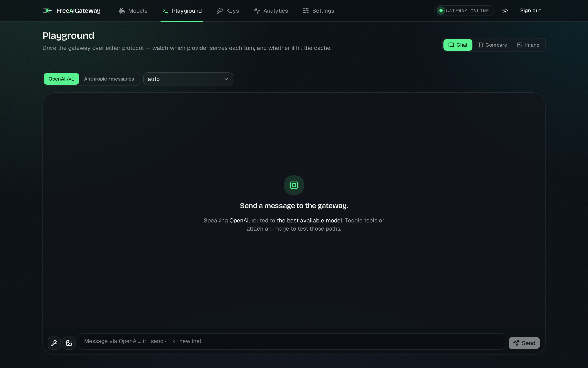Click the Playground terminal prompt icon
Image resolution: width=588 pixels, height=368 pixels.
165,11
